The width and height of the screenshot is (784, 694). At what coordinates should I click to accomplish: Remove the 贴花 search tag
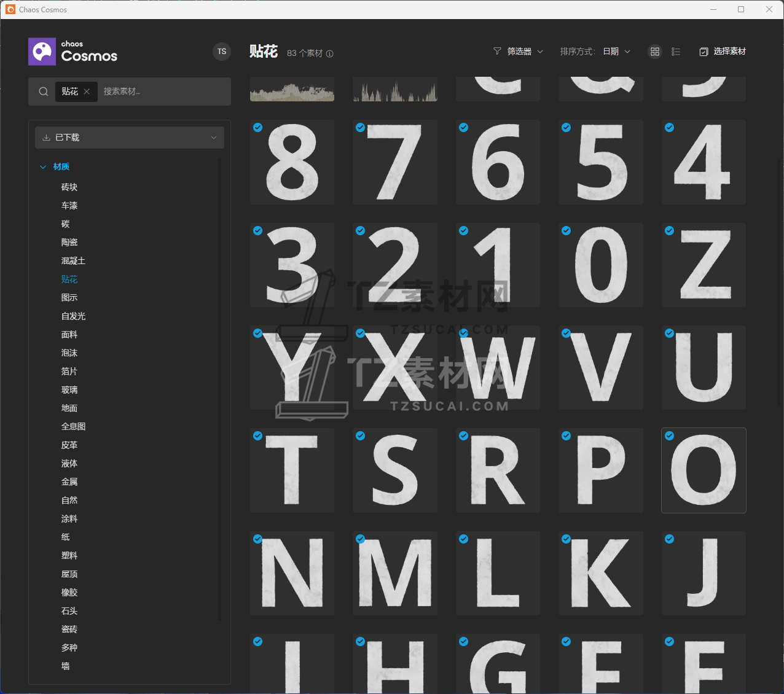click(x=87, y=92)
